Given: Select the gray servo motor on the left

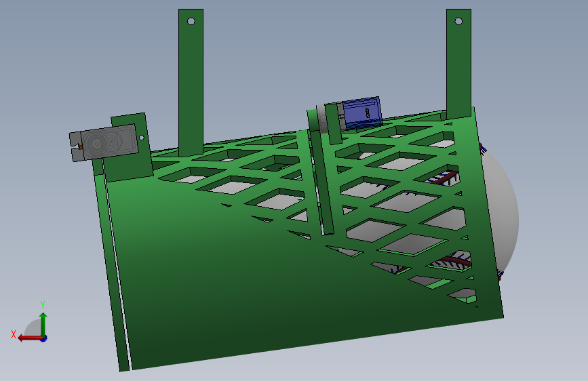Looking at the screenshot, I should pyautogui.click(x=104, y=142).
